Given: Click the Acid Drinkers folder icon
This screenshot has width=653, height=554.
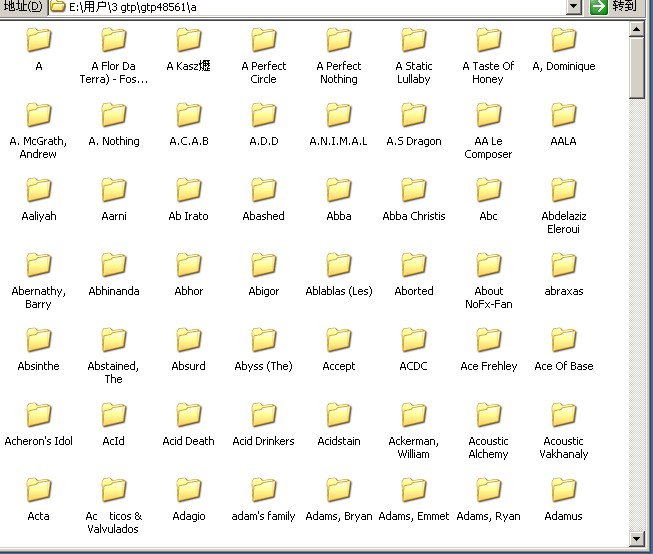Looking at the screenshot, I should 264,415.
